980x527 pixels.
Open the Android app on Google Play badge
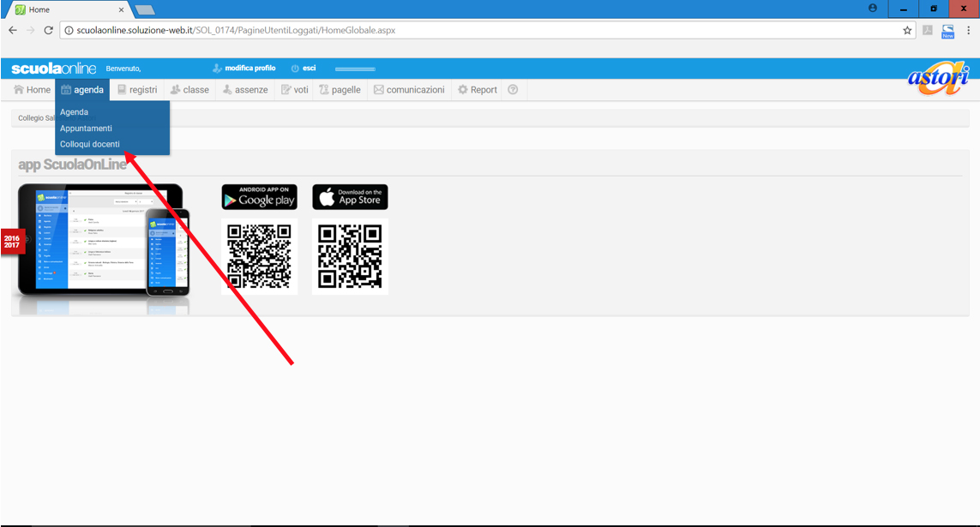pos(260,197)
